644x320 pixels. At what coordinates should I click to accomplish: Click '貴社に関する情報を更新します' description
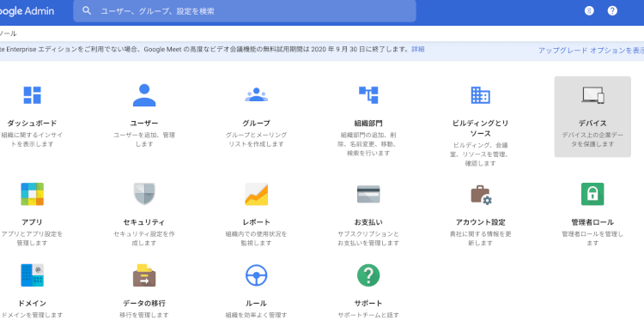[481, 238]
